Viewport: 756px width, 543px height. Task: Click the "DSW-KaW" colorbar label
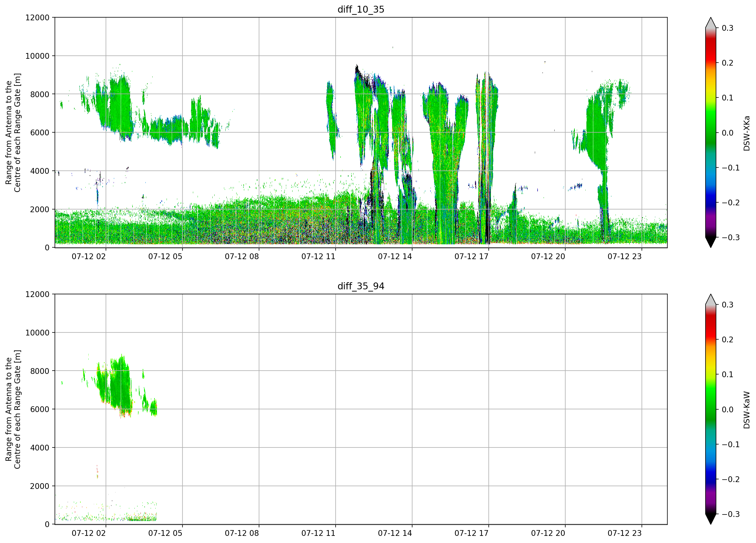pos(746,410)
